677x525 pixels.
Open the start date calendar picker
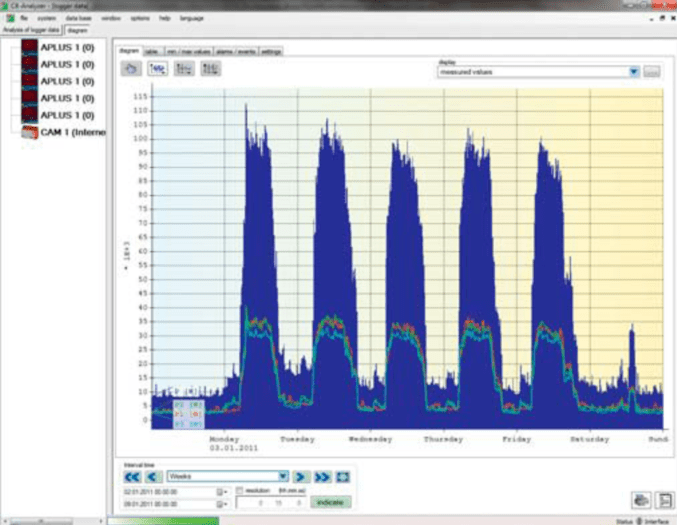tap(219, 491)
